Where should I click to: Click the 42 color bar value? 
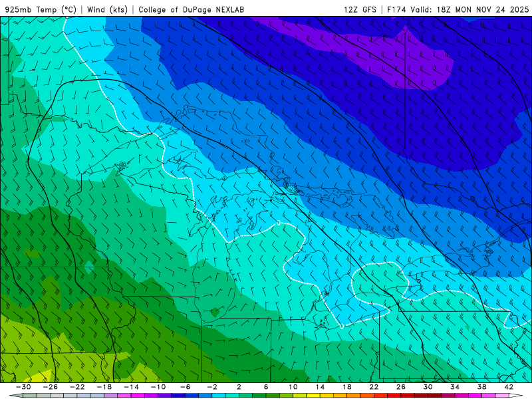point(509,387)
